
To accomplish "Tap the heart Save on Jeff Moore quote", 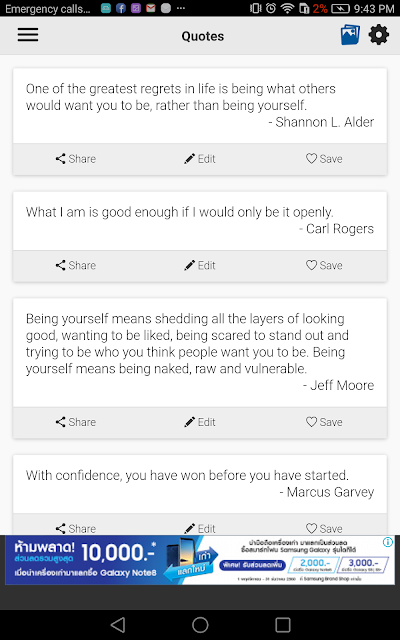I will click(x=324, y=422).
